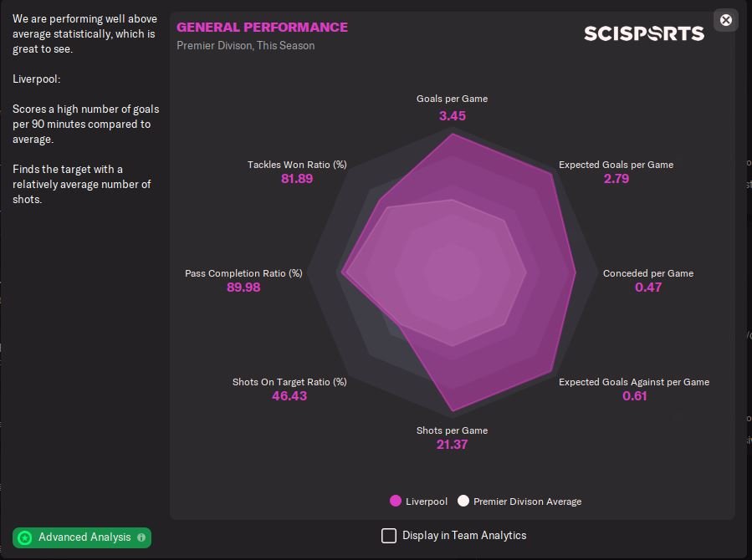
Task: Click the Tackles Won Ratio label
Action: coord(297,165)
